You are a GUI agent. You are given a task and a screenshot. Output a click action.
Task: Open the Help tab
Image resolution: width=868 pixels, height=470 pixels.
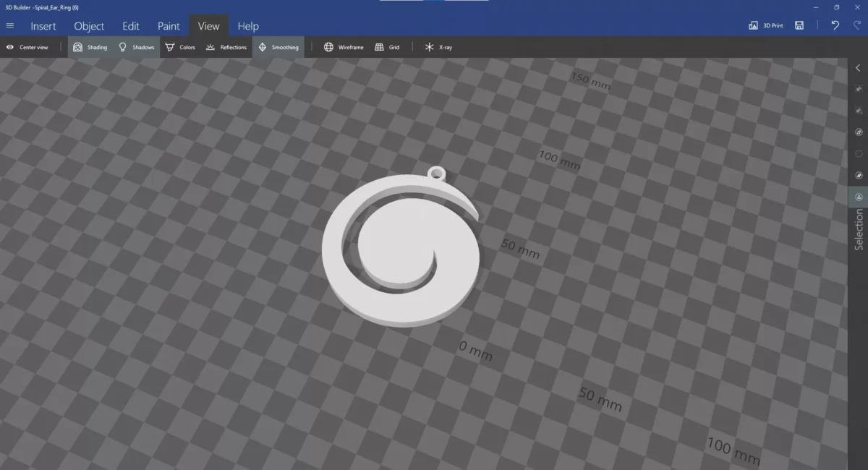(248, 26)
